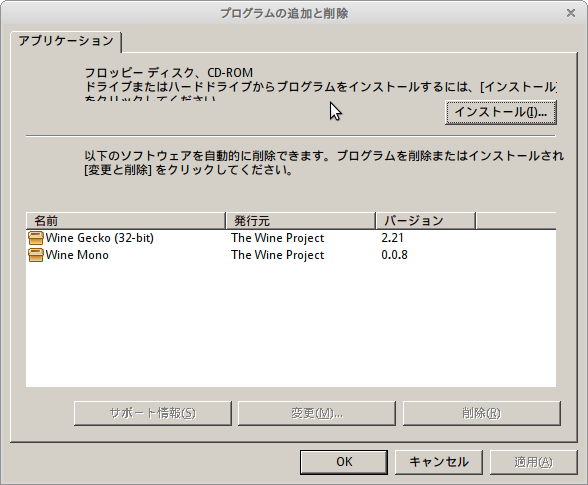This screenshot has height=485, width=588.
Task: Close the プログラムの追加と削除 window
Action: click(x=571, y=13)
